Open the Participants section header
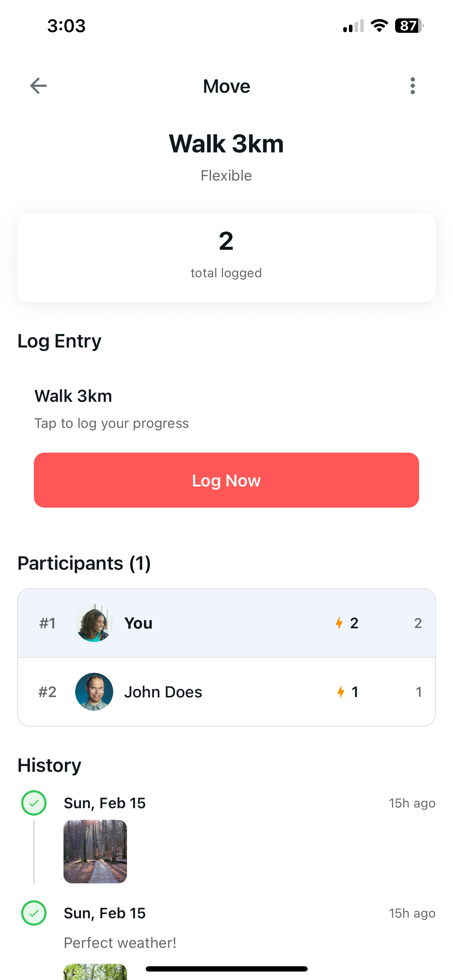 (x=84, y=563)
